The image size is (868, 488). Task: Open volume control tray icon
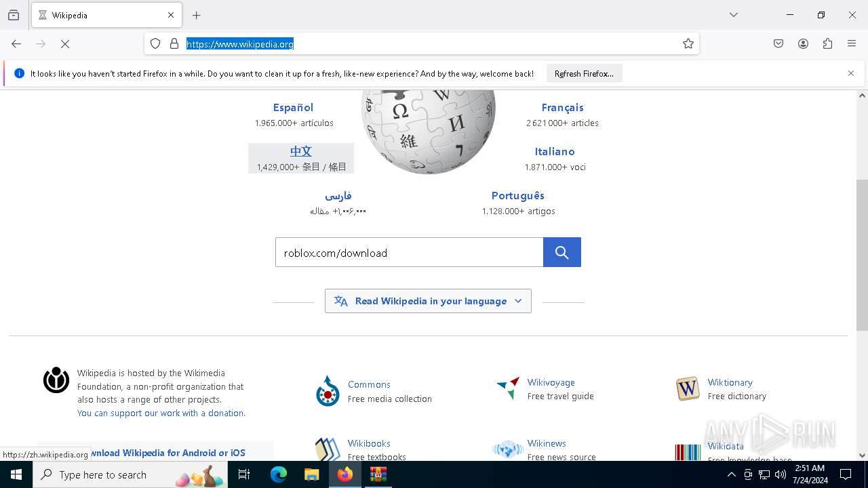781,475
